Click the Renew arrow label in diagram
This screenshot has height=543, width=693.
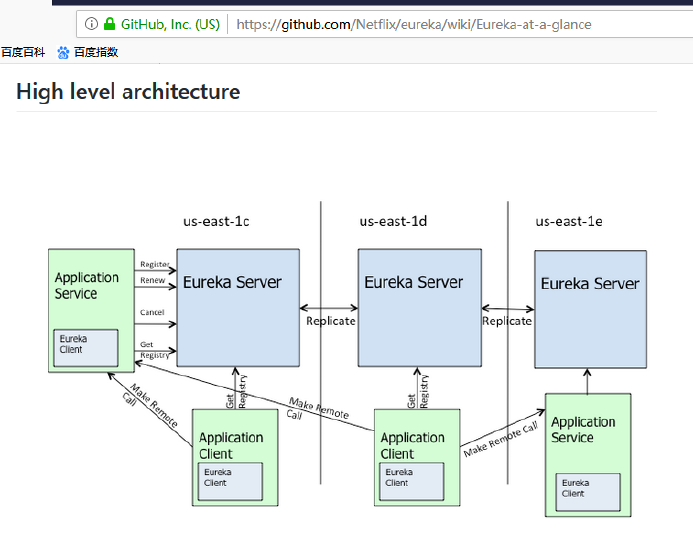point(153,281)
